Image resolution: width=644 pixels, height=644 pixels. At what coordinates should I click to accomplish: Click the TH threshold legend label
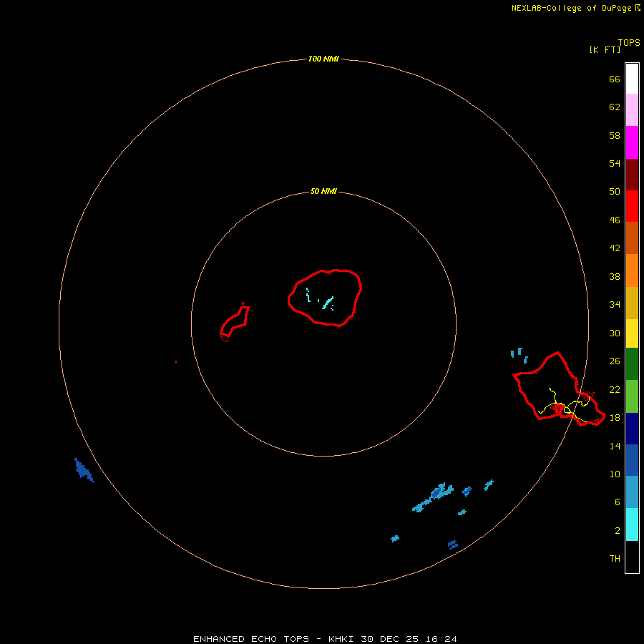(615, 559)
